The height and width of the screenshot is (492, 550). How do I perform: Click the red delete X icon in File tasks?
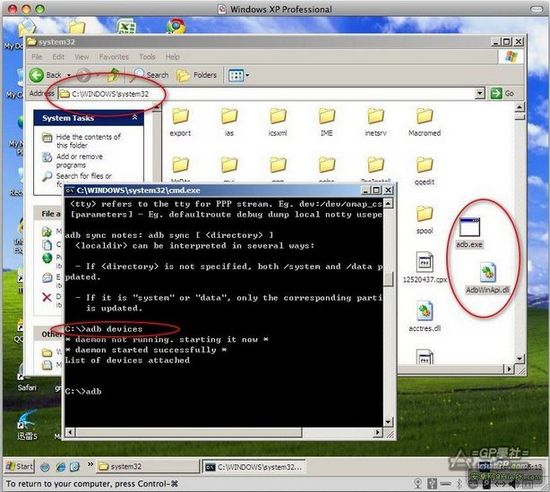pyautogui.click(x=47, y=297)
